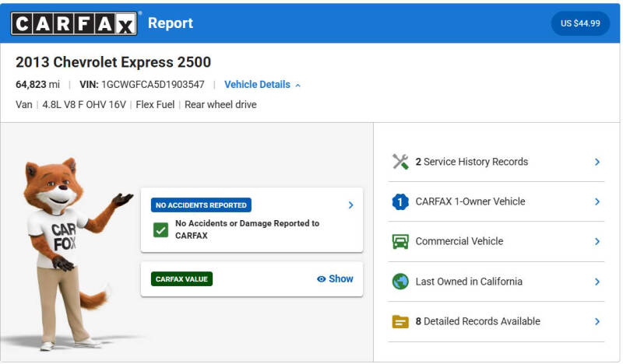
Task: Click the Van body type text
Action: [x=24, y=105]
